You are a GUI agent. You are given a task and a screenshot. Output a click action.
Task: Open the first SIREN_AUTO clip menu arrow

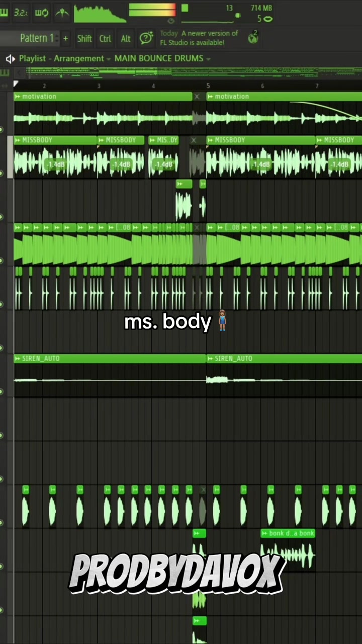tap(18, 359)
